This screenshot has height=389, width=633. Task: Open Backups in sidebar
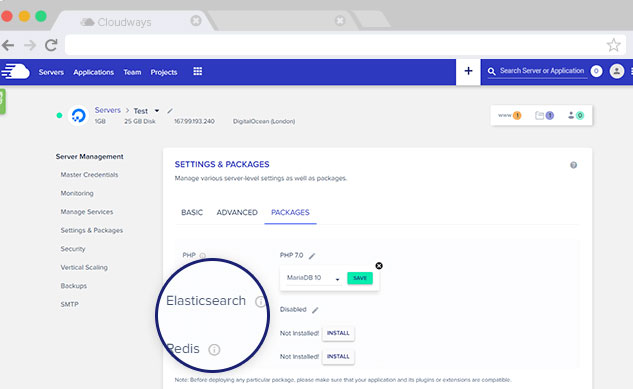(x=73, y=286)
